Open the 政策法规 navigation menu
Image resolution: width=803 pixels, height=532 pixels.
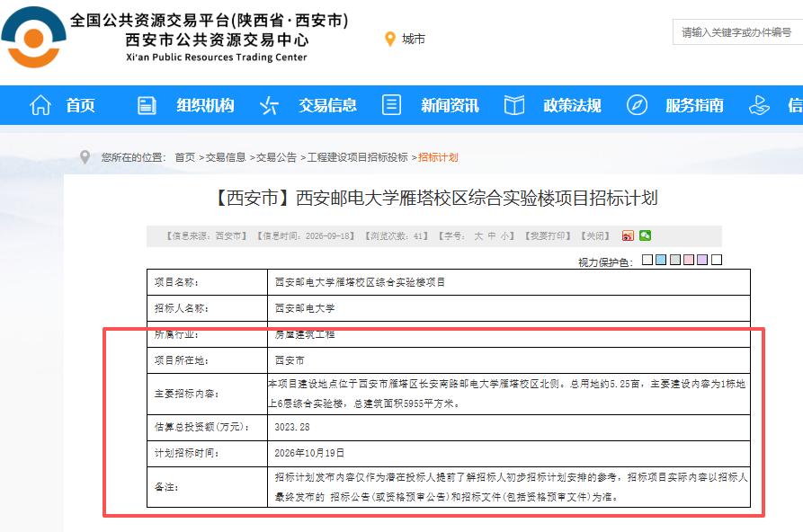pyautogui.click(x=573, y=105)
